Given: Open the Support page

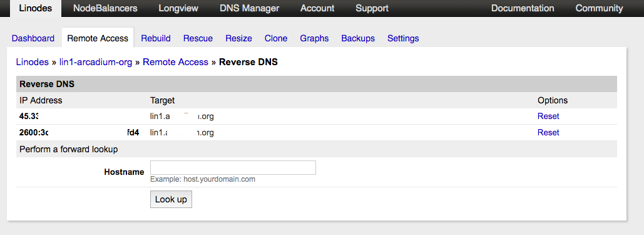Looking at the screenshot, I should tap(372, 8).
